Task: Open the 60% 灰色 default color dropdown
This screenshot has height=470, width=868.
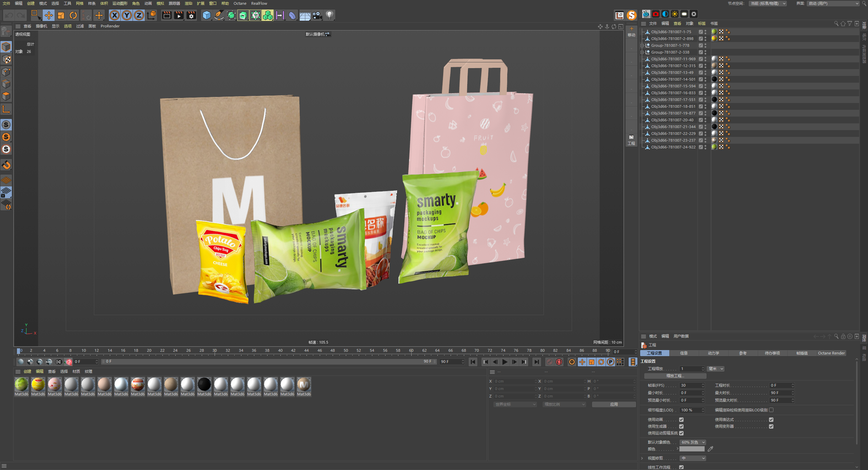Action: [693, 442]
